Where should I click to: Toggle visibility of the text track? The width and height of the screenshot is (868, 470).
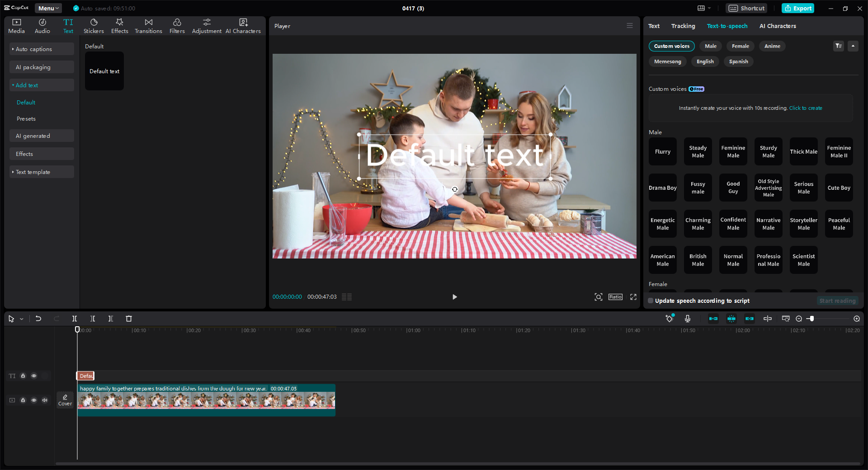click(x=34, y=376)
